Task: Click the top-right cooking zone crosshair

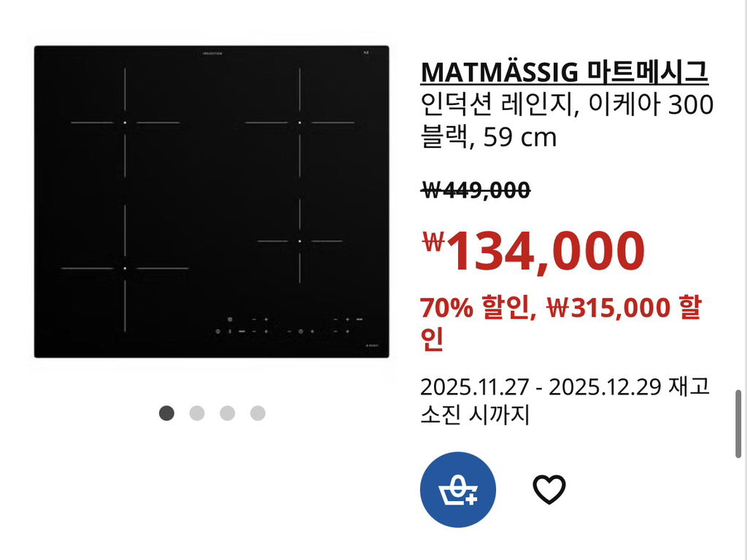Action: click(299, 122)
